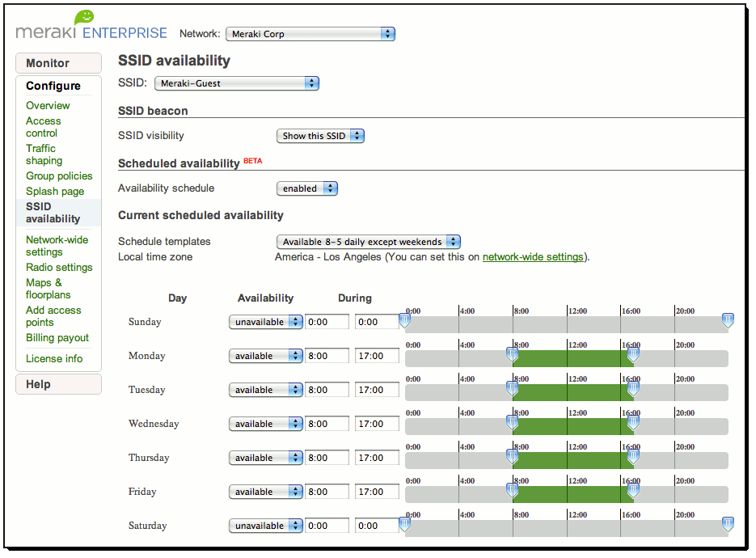Open the Monitor menu section
The height and width of the screenshot is (558, 756).
click(x=58, y=63)
